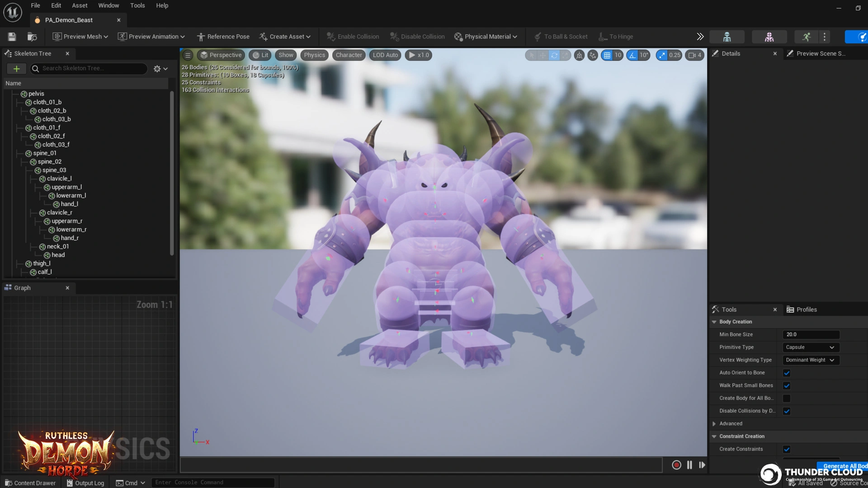Switch to the Profiles tab

click(802, 310)
